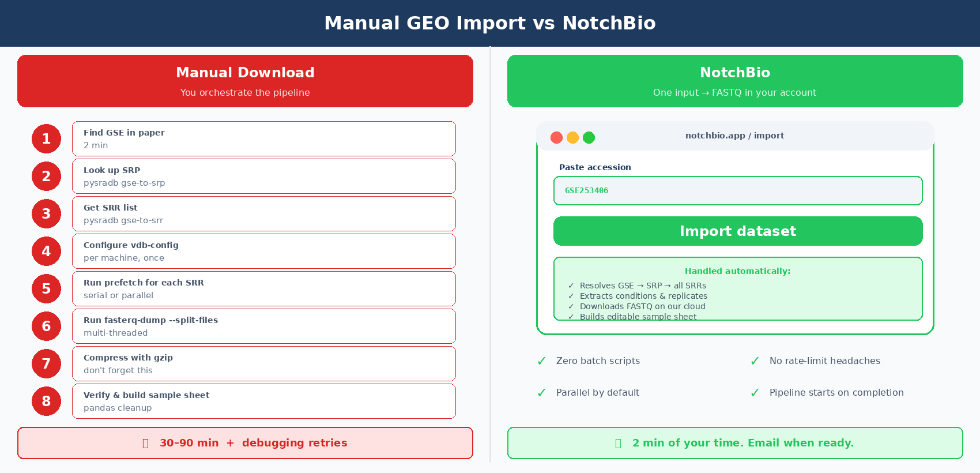This screenshot has height=473, width=980.
Task: Click the check before Extracts conditions & replicates
Action: tap(571, 296)
